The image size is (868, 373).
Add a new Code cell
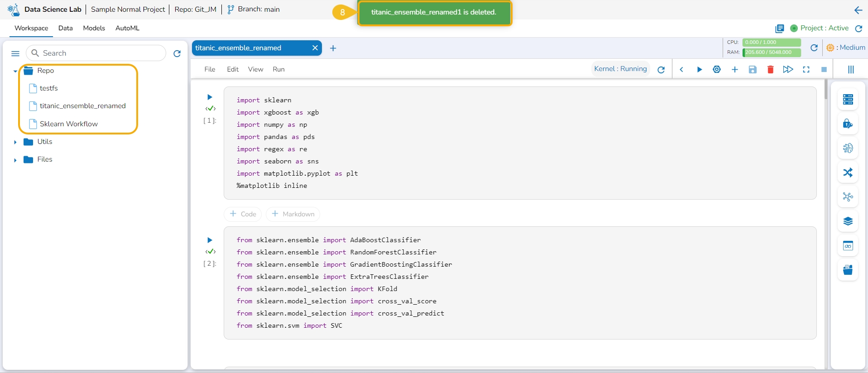[243, 214]
